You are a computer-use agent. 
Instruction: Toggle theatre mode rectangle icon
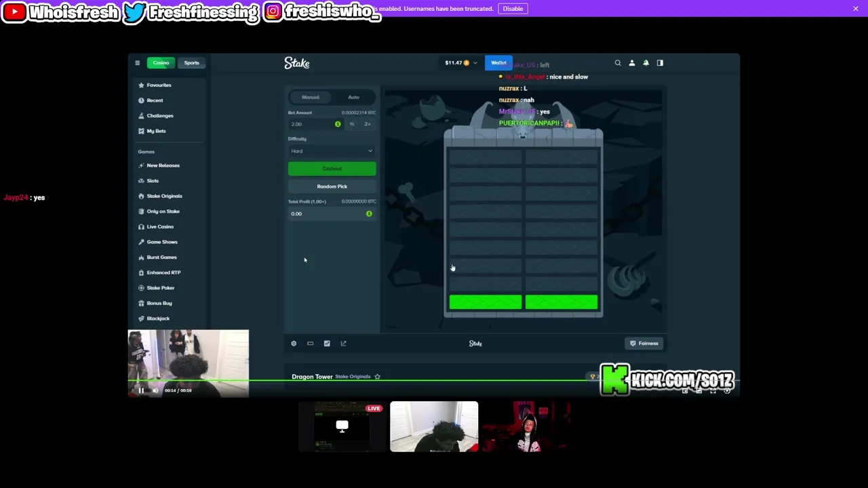(310, 344)
